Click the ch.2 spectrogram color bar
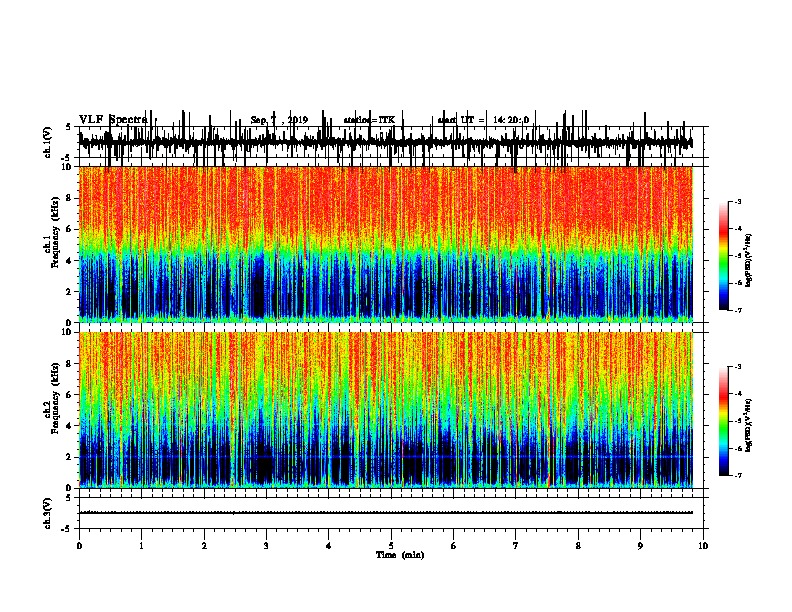Image resolution: width=792 pixels, height=612 pixels. coord(724,421)
